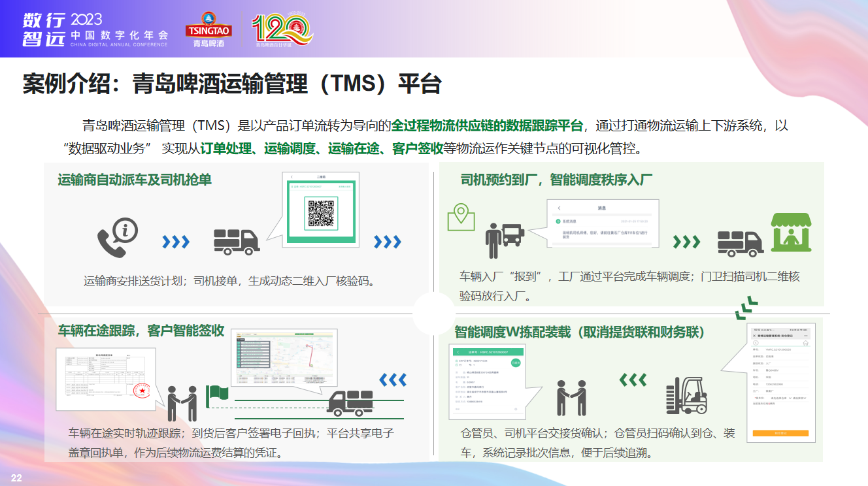
Task: Click the QR code in the 二维码 screenshot
Action: point(321,214)
